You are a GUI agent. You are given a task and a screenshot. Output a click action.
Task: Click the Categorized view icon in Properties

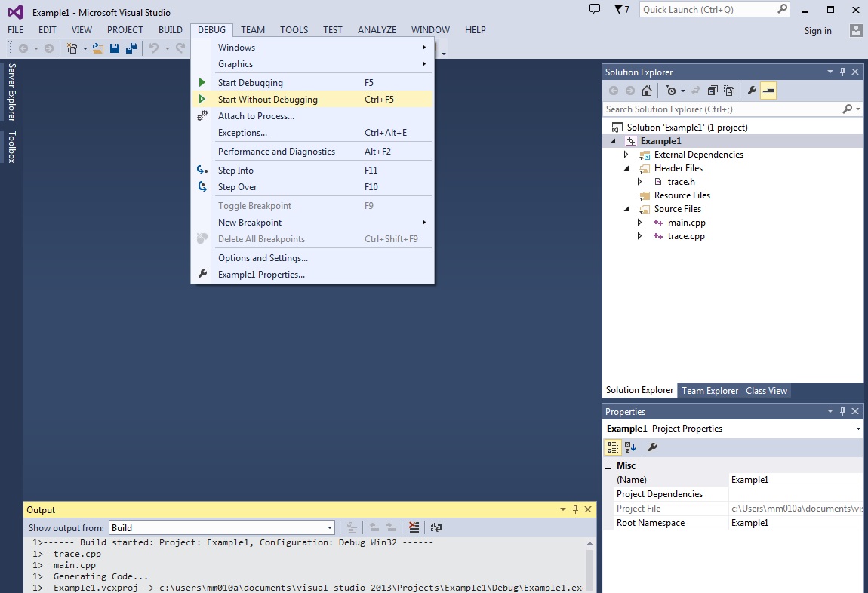tap(613, 447)
